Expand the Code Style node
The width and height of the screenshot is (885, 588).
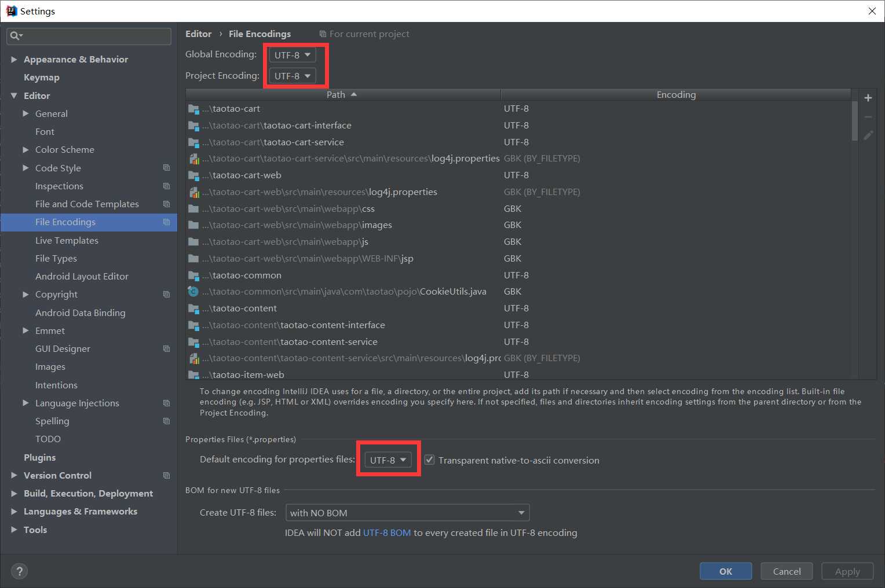25,168
